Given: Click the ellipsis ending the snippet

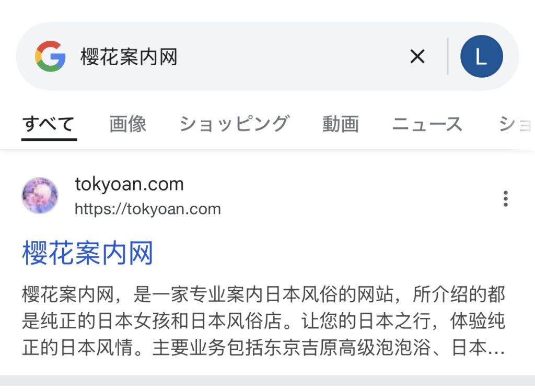Looking at the screenshot, I should coord(496,349).
